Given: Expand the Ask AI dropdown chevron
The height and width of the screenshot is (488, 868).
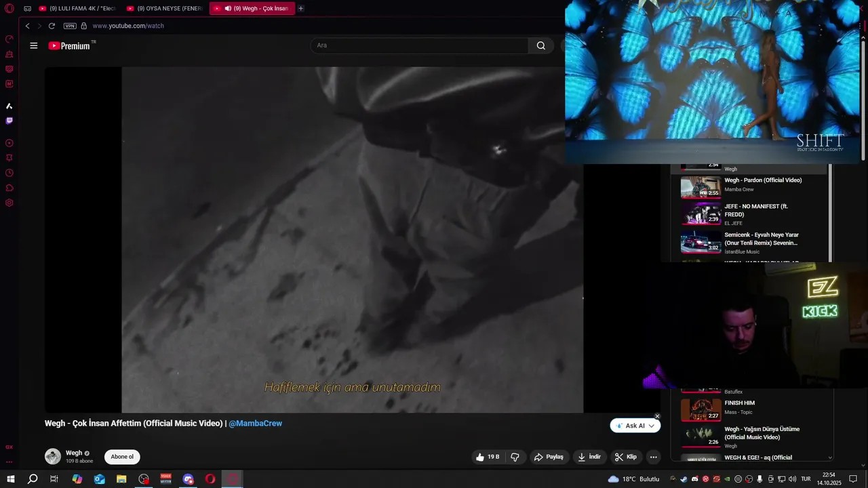Looking at the screenshot, I should tap(652, 426).
